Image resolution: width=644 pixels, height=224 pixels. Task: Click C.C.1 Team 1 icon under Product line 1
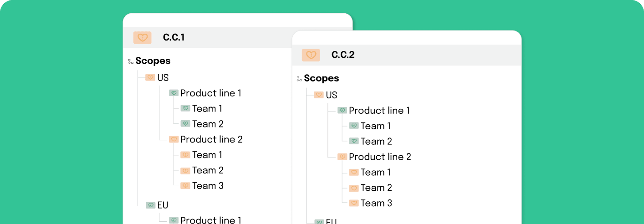tap(185, 108)
